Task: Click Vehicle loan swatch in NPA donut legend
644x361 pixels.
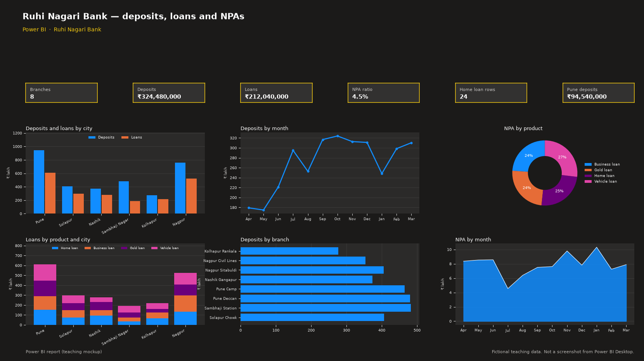Action: coord(588,182)
